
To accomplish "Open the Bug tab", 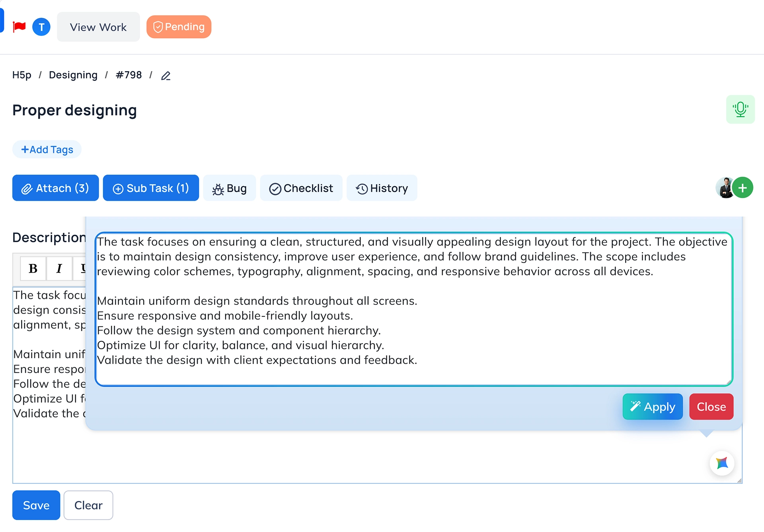I will 230,188.
